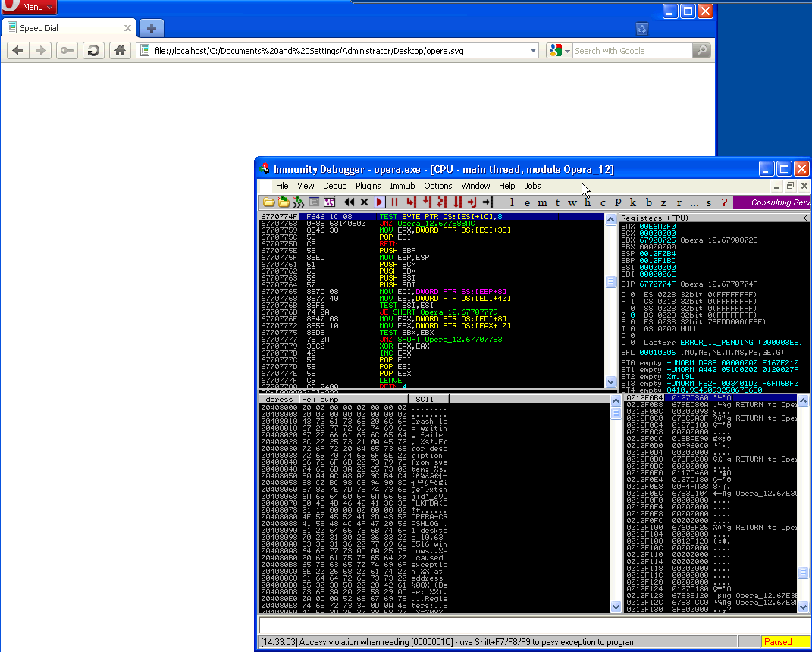Show threads via the 't' button

pyautogui.click(x=558, y=202)
